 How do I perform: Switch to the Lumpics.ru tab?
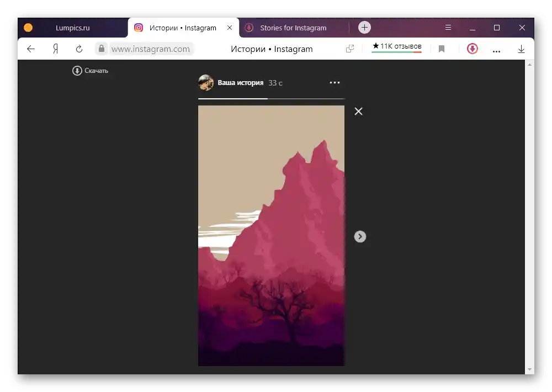pyautogui.click(x=72, y=28)
